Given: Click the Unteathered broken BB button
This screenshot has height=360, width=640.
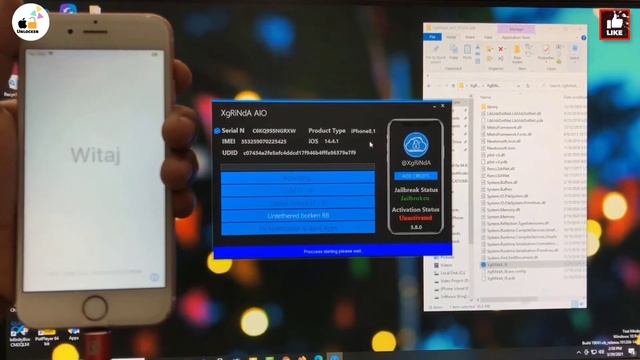Looking at the screenshot, I should tap(298, 216).
